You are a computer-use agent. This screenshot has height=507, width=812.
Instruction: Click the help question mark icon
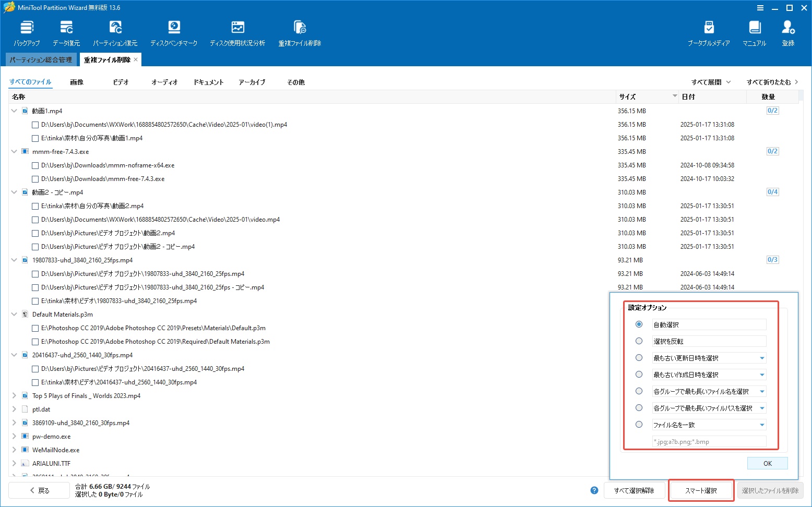click(x=594, y=490)
